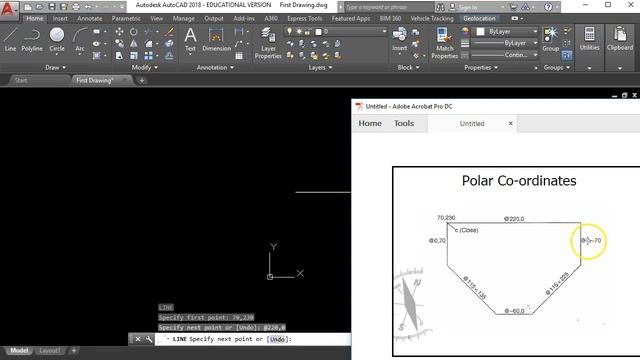Insert a Table from Annotation panel

tap(239, 56)
